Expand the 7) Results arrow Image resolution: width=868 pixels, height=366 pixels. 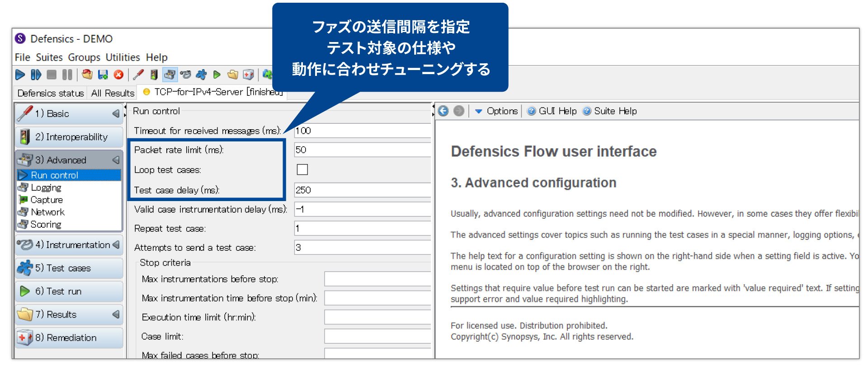[116, 314]
